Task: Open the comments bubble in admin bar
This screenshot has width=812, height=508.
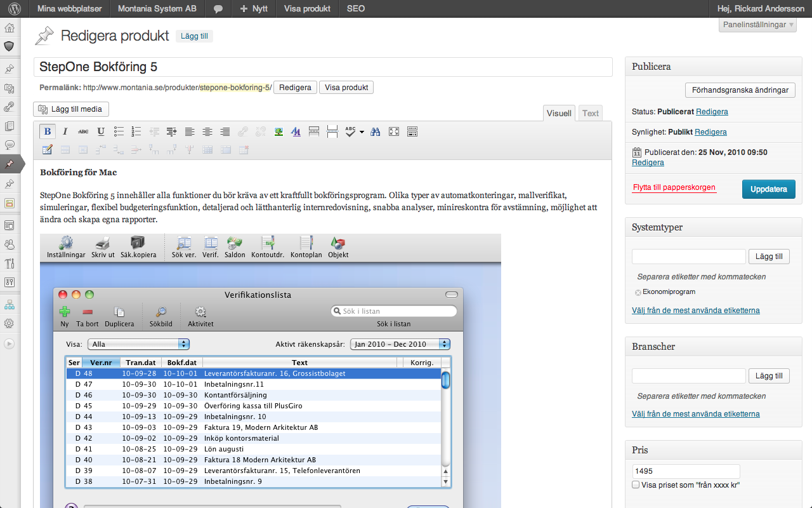Action: click(218, 9)
